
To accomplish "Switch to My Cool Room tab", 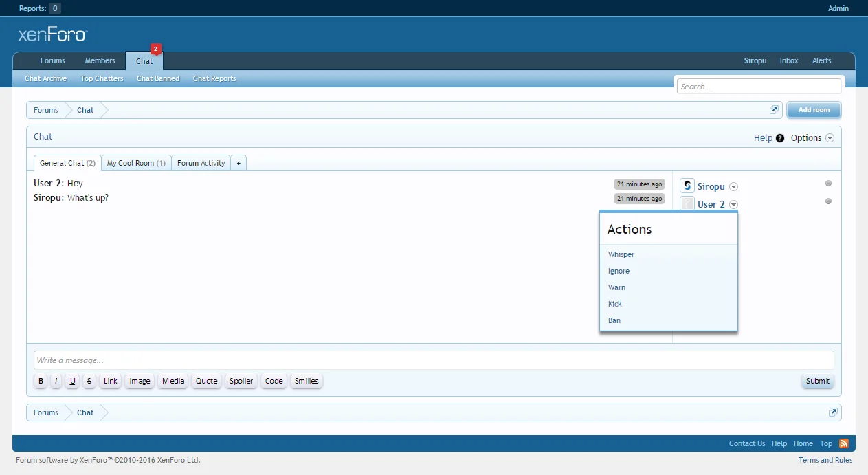I will coord(136,163).
